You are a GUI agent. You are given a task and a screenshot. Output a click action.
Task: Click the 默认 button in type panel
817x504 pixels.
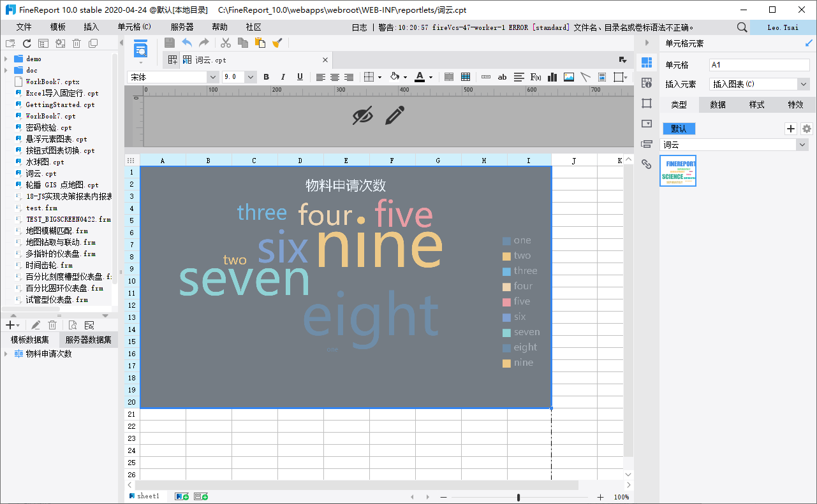[679, 129]
